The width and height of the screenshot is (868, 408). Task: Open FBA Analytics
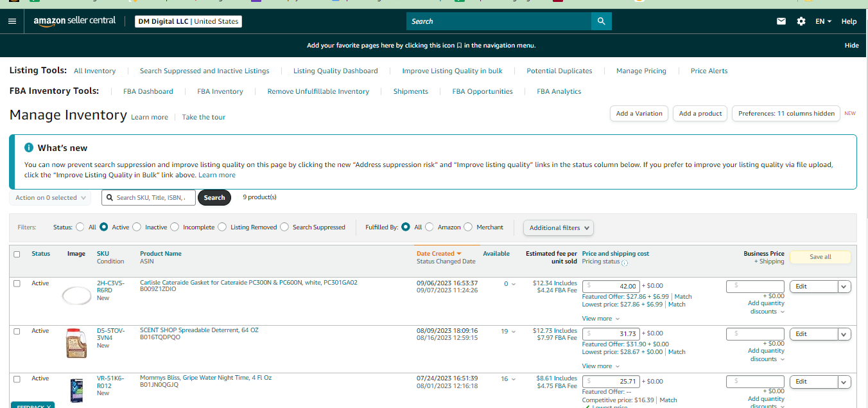(559, 91)
